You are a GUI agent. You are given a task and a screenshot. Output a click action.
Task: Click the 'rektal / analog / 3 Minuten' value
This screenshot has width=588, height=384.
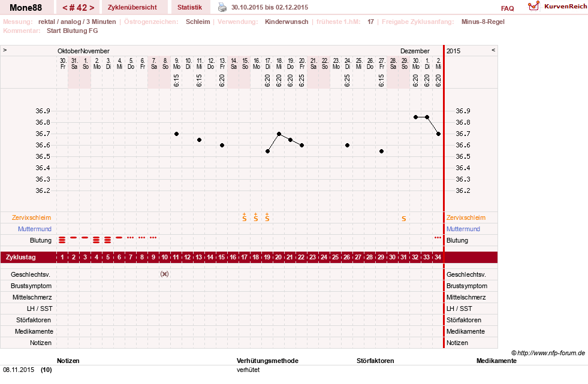(x=77, y=22)
